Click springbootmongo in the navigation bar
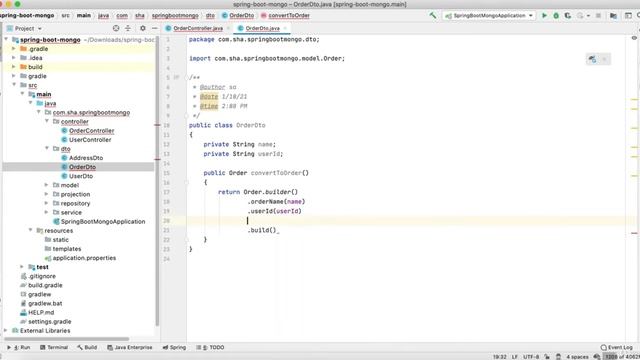 [175, 16]
